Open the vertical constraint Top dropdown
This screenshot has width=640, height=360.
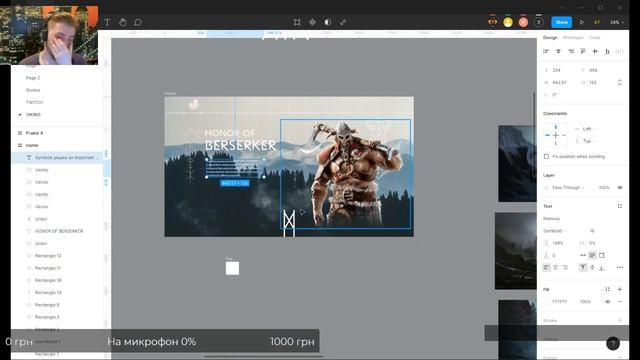pos(586,141)
